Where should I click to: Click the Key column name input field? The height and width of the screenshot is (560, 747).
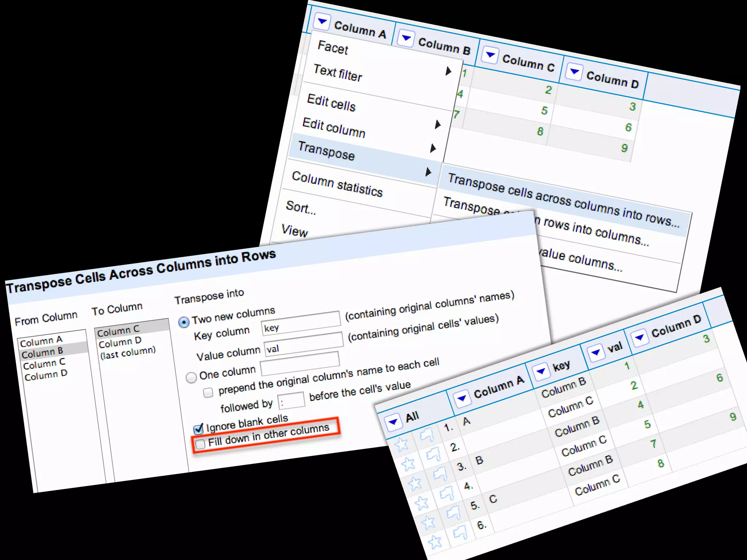(x=301, y=323)
